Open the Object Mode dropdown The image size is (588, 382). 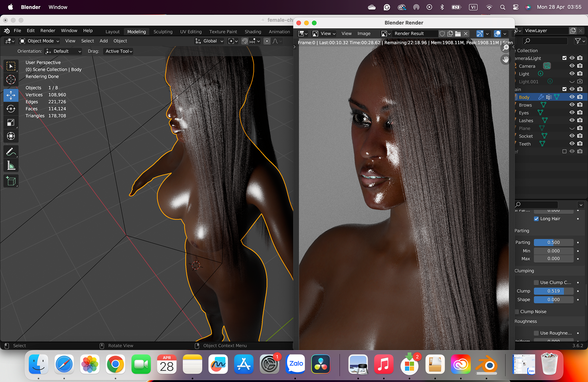click(40, 41)
